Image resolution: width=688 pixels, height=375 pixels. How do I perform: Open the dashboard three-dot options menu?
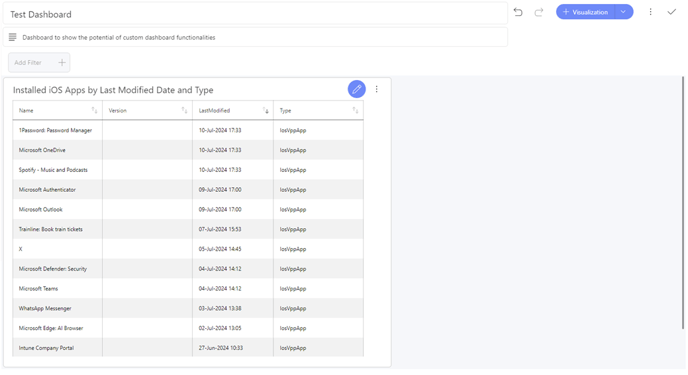(651, 12)
